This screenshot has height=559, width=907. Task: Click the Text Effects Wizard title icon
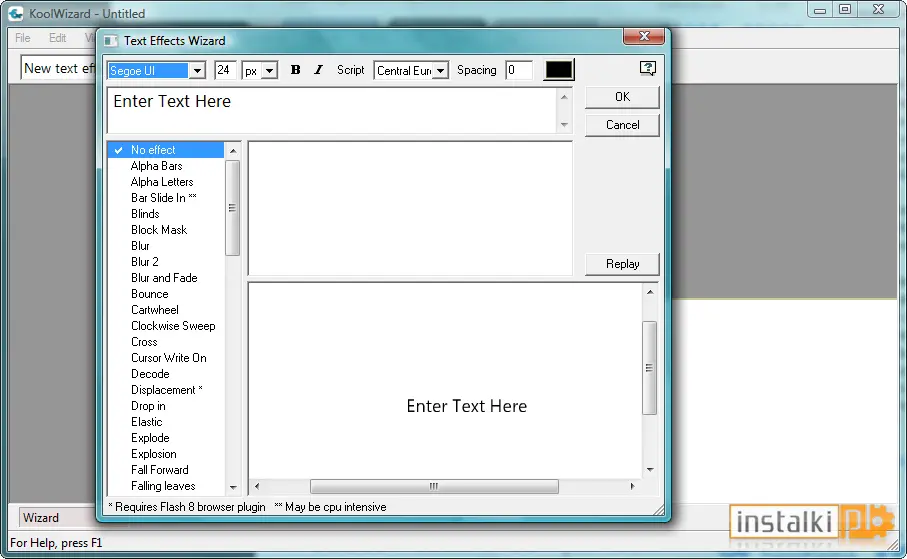[x=110, y=41]
